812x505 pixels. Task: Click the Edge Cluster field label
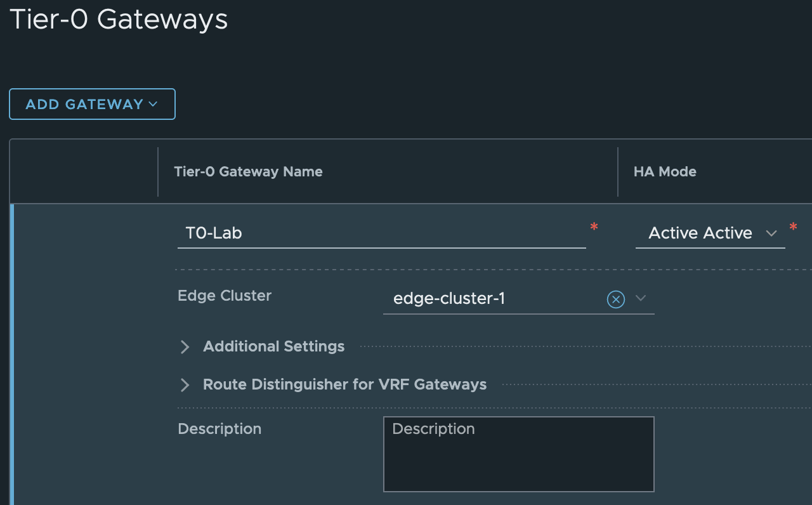pos(225,296)
